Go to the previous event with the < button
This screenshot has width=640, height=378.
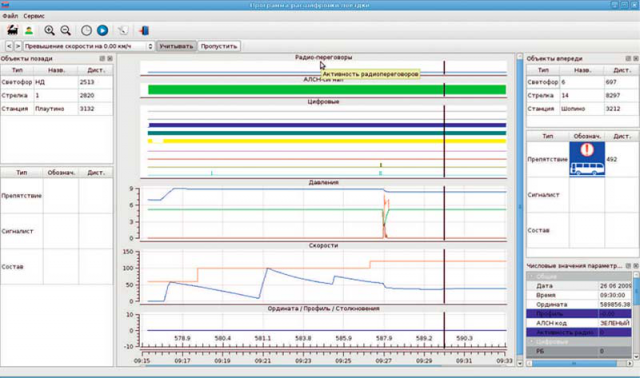[x=9, y=46]
